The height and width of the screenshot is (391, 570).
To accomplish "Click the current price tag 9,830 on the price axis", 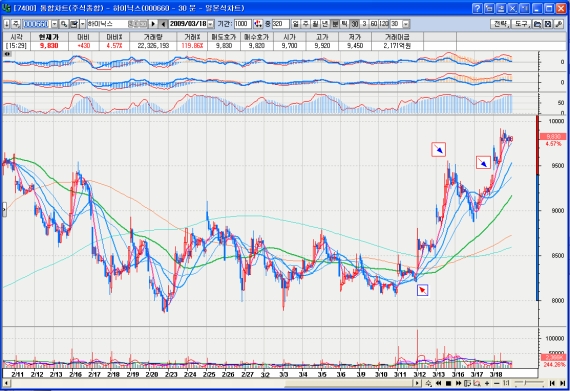I will click(x=553, y=137).
